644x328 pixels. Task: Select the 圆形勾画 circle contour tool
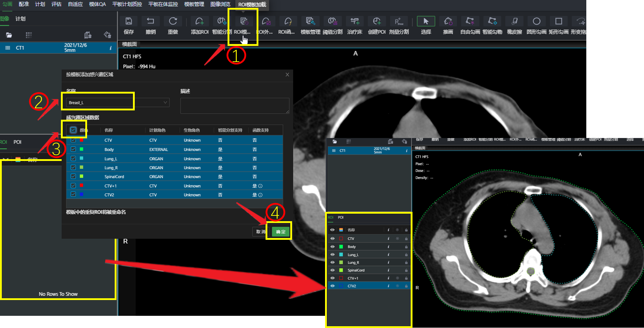pos(536,21)
